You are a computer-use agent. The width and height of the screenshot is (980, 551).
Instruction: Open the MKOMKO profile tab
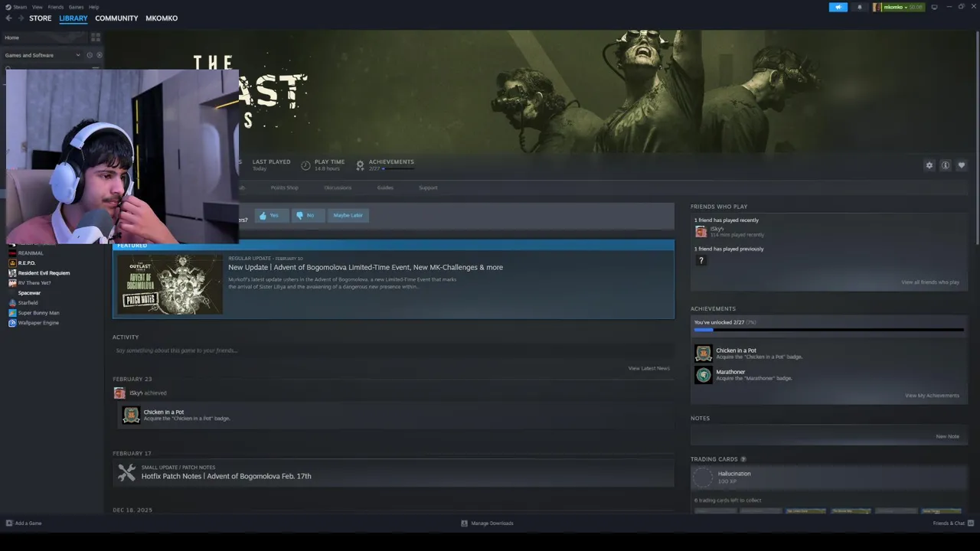tap(162, 18)
